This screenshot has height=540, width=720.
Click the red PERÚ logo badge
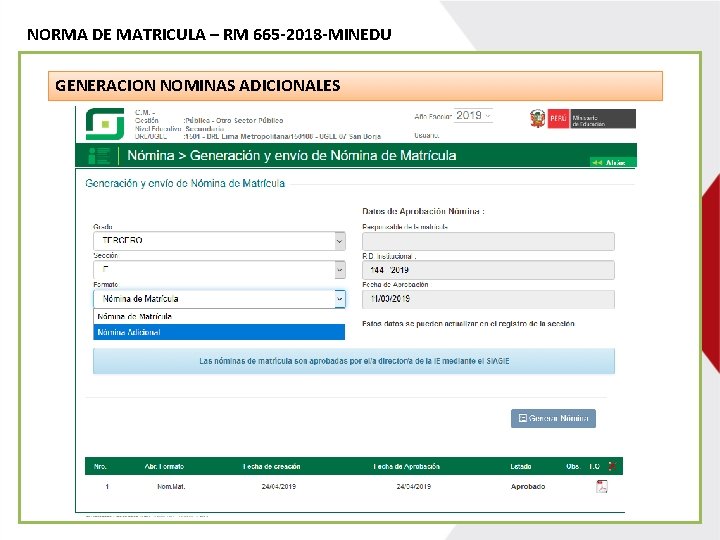coord(558,118)
